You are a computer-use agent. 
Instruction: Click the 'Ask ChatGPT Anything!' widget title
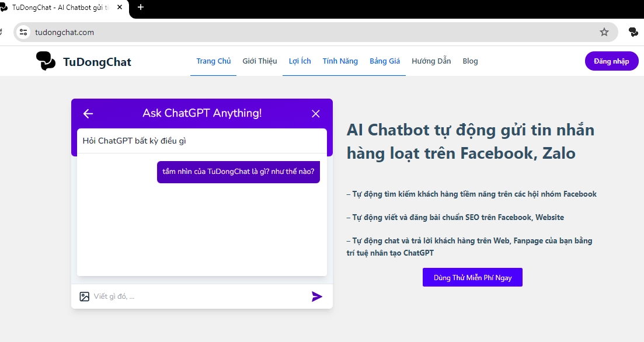click(202, 113)
